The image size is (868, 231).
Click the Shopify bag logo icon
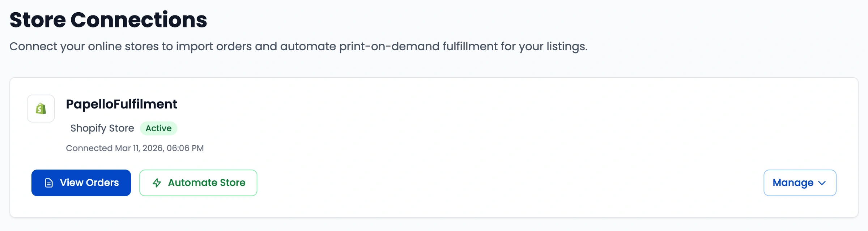[41, 108]
